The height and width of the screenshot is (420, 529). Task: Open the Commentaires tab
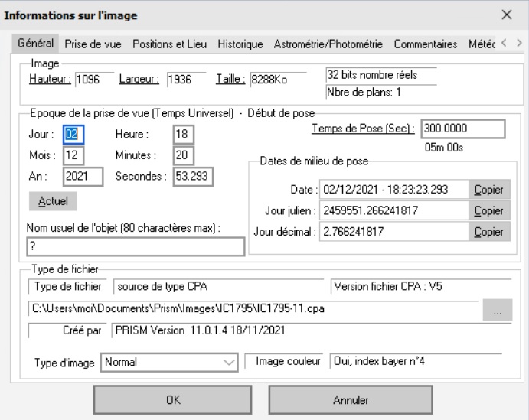point(425,45)
